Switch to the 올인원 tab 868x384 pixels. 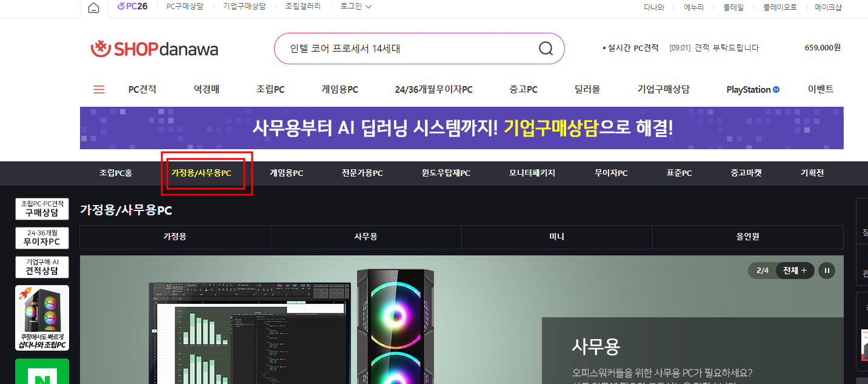(x=747, y=237)
